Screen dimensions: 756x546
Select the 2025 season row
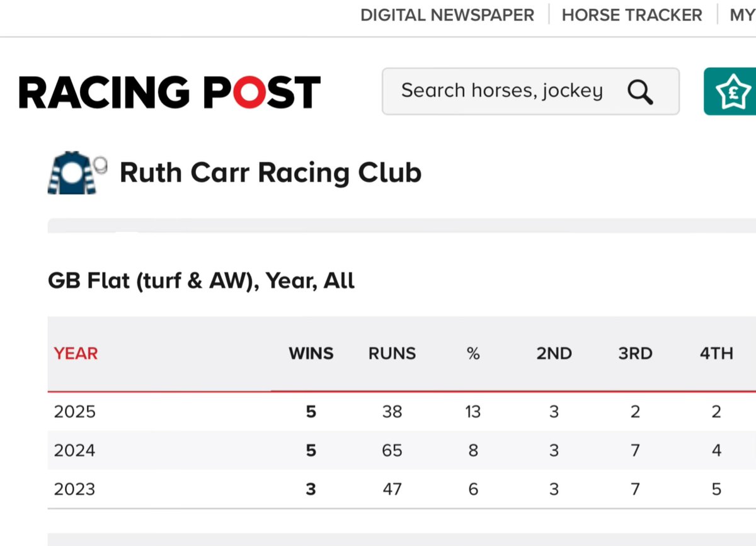point(76,411)
